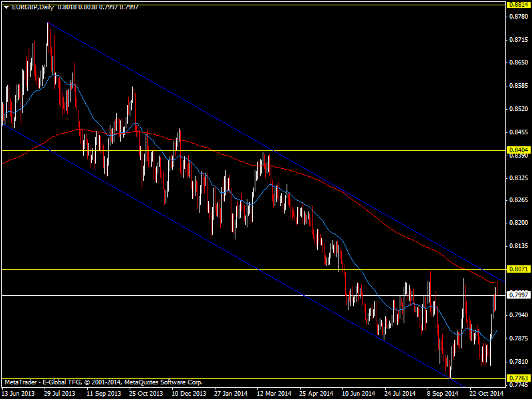Screen dimensions: 532x399
Task: Click the 25 Oct 2013 date label
Action: (146, 394)
